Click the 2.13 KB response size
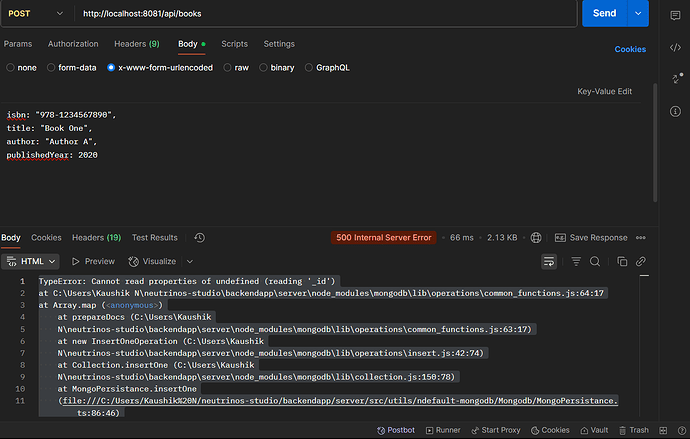The image size is (690, 439). pyautogui.click(x=502, y=238)
